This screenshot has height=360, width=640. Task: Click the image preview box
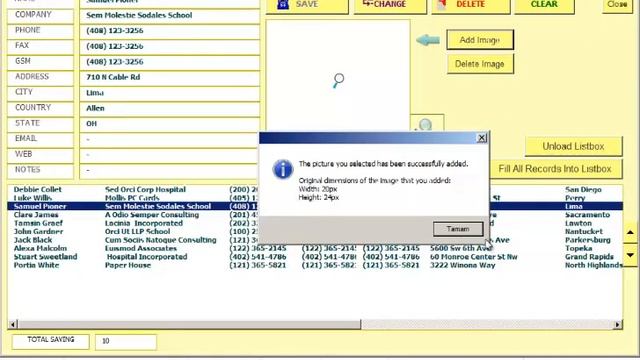click(x=338, y=76)
